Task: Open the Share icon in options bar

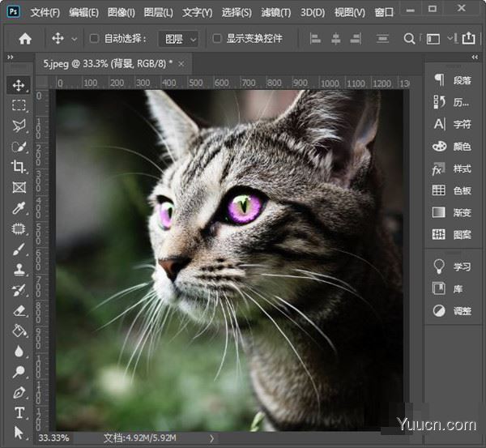Action: (468, 38)
